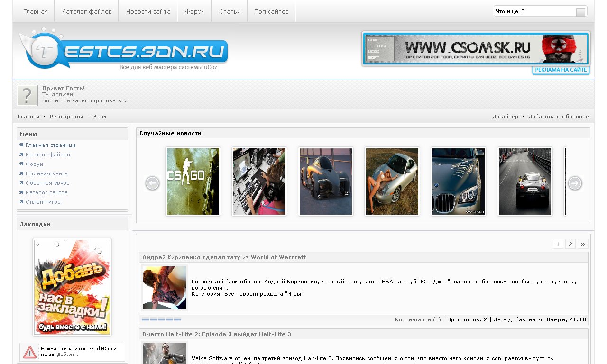
Task: Open the CS:GO news thumbnail
Action: [193, 182]
